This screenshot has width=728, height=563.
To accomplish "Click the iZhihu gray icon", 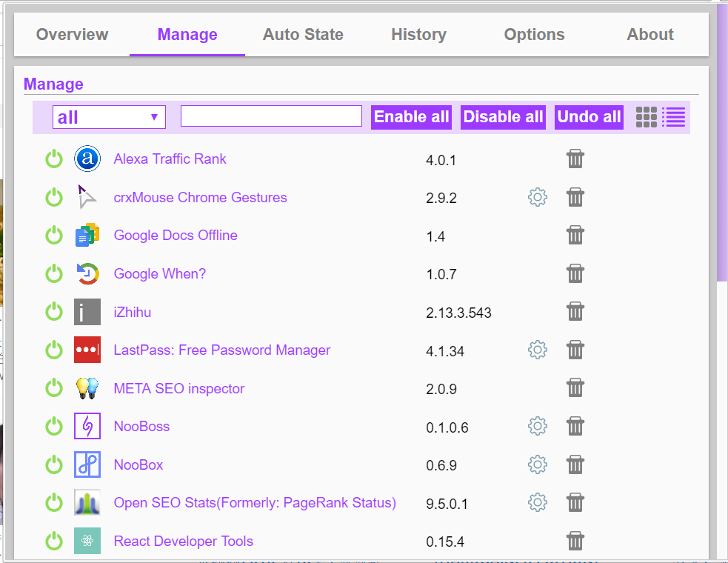I will [x=87, y=312].
